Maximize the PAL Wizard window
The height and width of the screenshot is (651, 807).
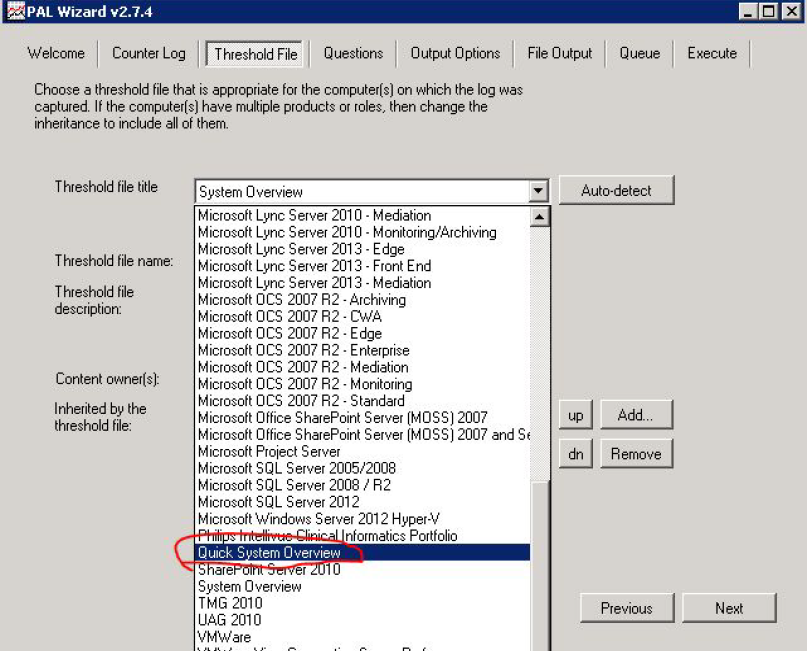[x=768, y=12]
